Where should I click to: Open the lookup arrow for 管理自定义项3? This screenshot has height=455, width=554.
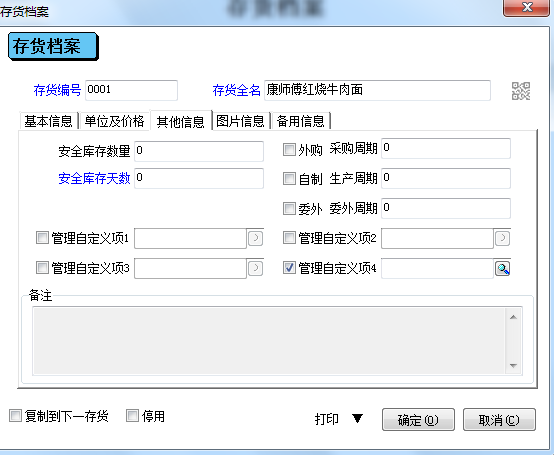pos(255,268)
